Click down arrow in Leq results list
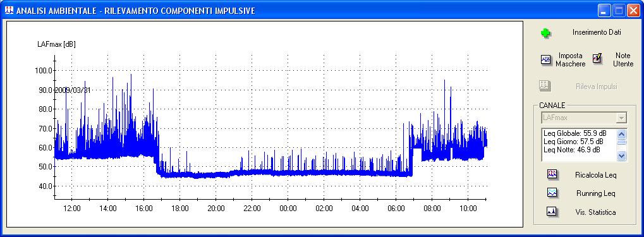Screen dimensions: 644x237 click(621, 155)
